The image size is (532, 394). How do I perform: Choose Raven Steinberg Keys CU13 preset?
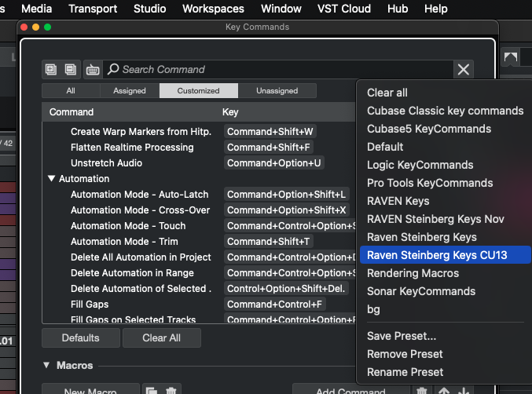click(445, 255)
